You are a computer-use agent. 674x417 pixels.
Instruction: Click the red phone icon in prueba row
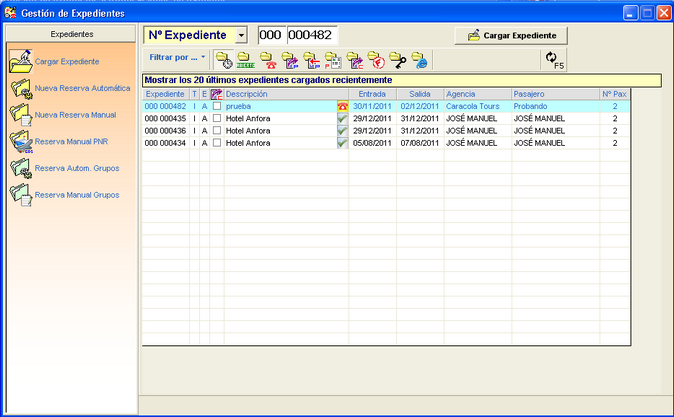pyautogui.click(x=343, y=106)
